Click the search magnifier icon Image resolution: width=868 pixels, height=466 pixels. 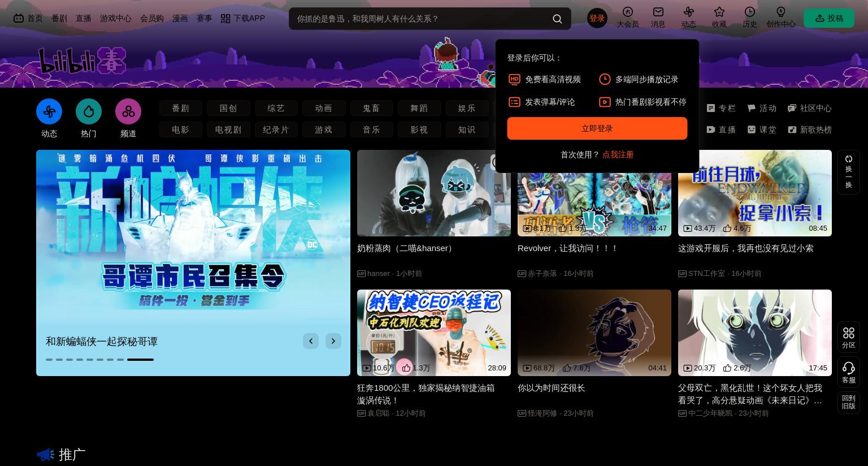pos(557,19)
